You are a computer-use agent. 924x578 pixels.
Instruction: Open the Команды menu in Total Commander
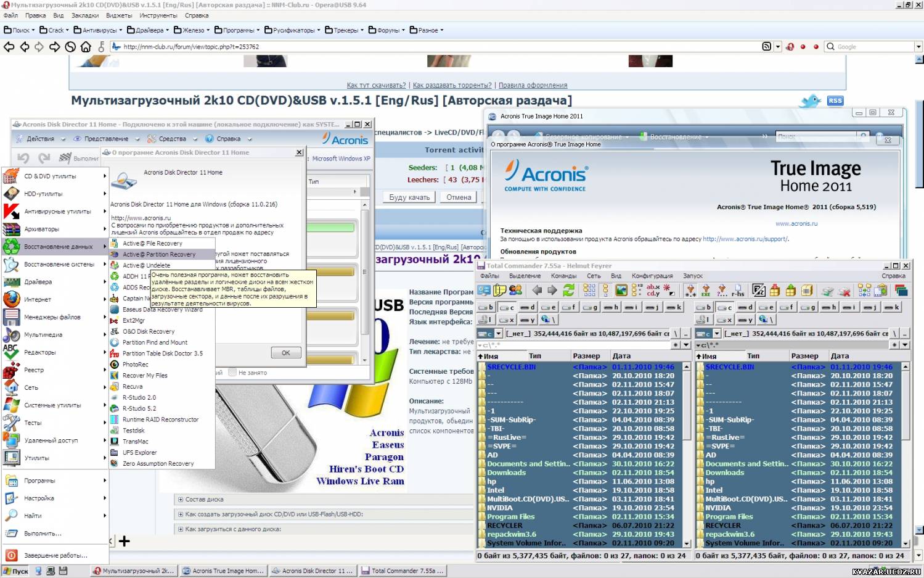tap(563, 276)
